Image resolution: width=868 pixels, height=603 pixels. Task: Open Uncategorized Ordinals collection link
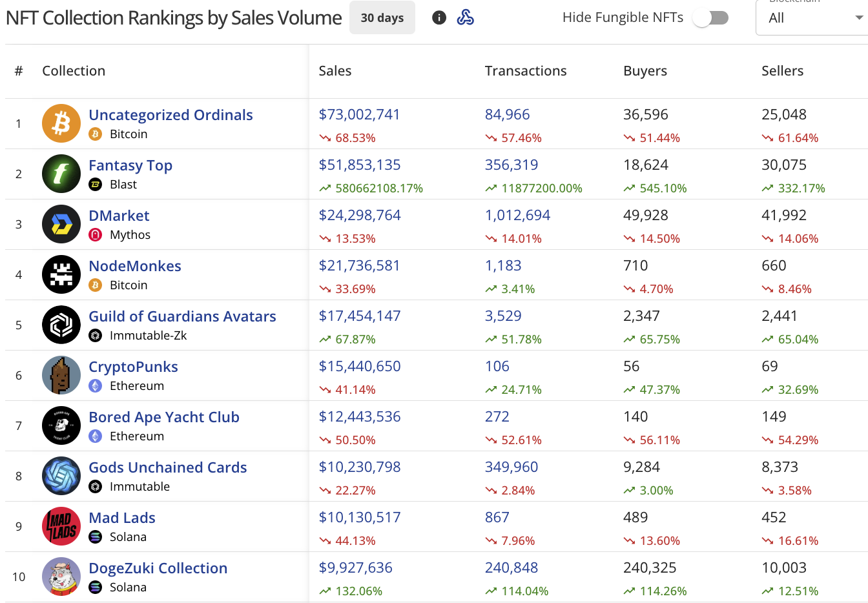point(170,115)
